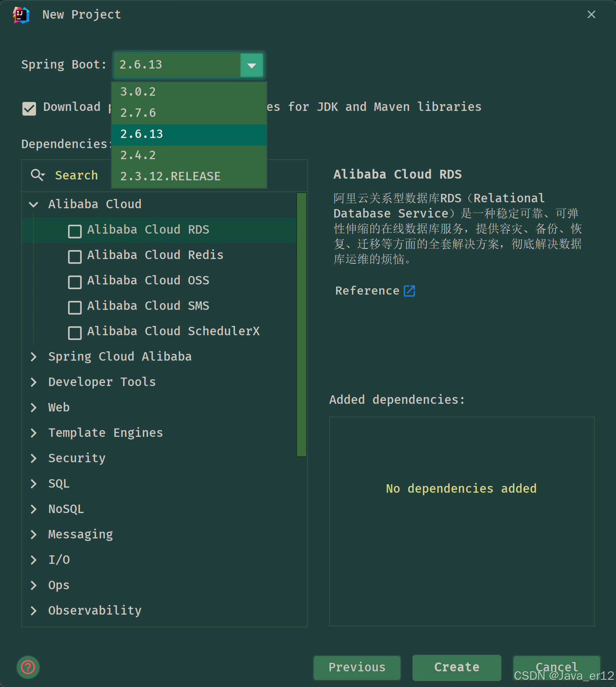Viewport: 616px width, 687px height.
Task: Expand the Template Engines category
Action: pos(33,433)
